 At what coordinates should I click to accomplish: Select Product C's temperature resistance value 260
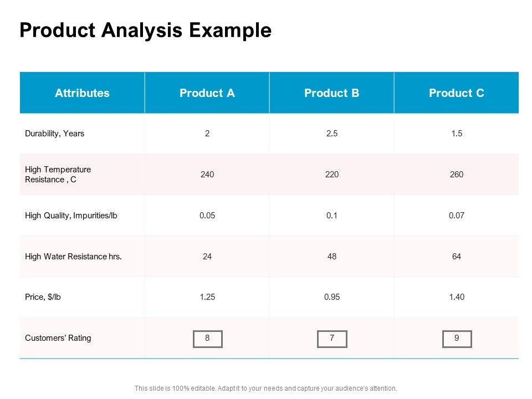[457, 175]
